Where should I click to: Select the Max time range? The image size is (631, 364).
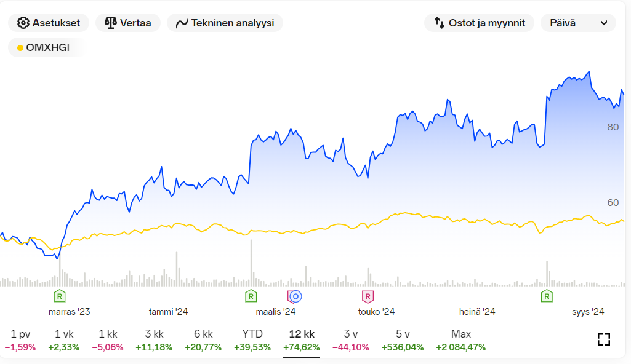[x=460, y=340]
